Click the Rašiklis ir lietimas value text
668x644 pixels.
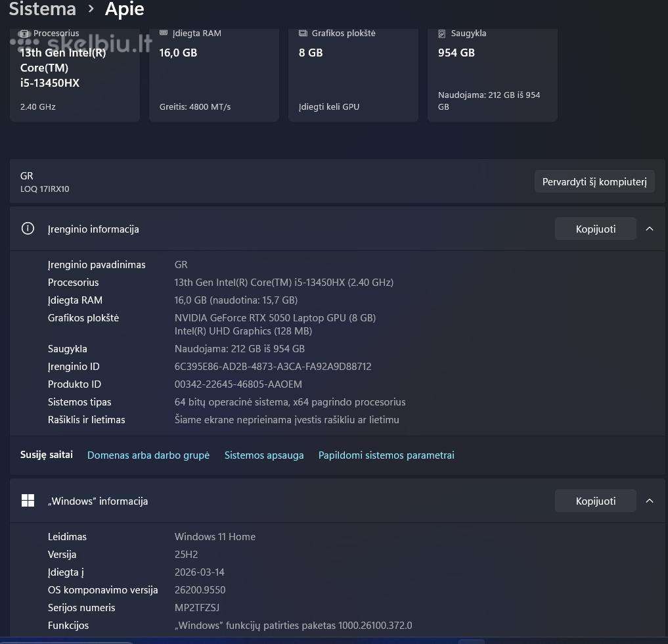(287, 420)
